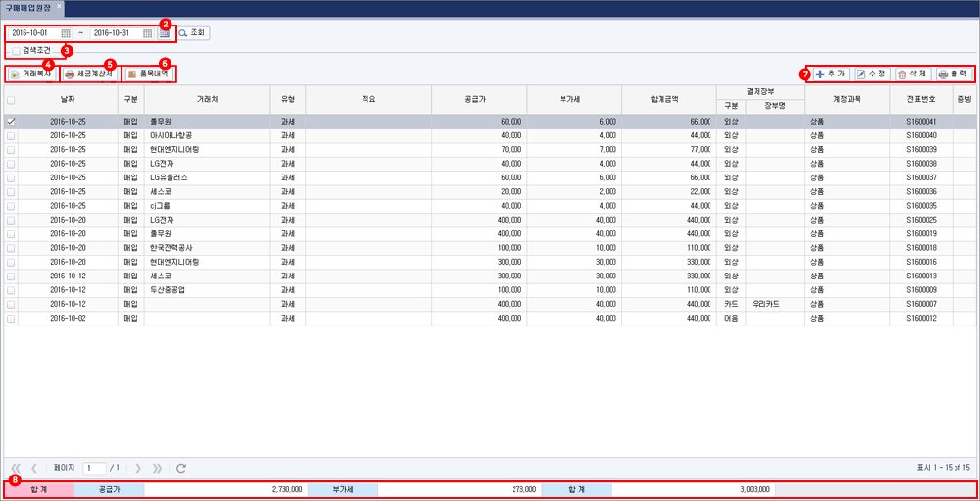This screenshot has width=980, height=501.
Task: Go to the last page
Action: 157,468
